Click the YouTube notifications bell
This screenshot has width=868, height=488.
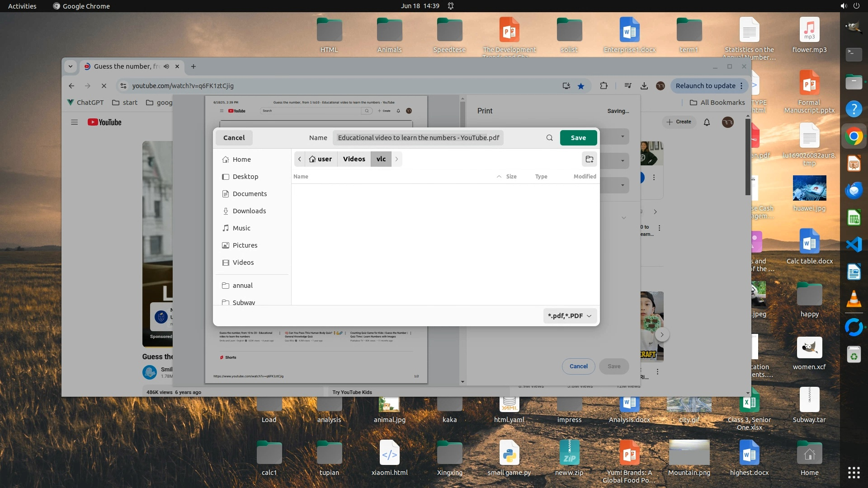707,122
